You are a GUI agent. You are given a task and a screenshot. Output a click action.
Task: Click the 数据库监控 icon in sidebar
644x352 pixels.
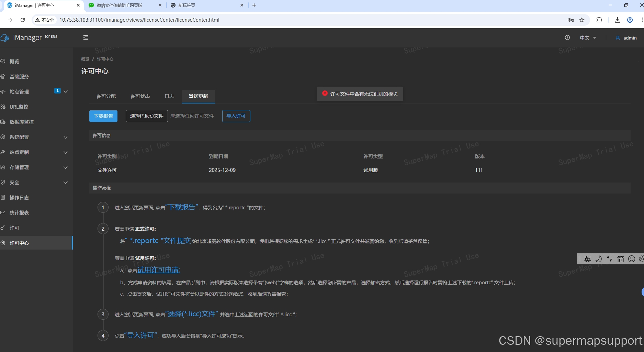(x=3, y=122)
